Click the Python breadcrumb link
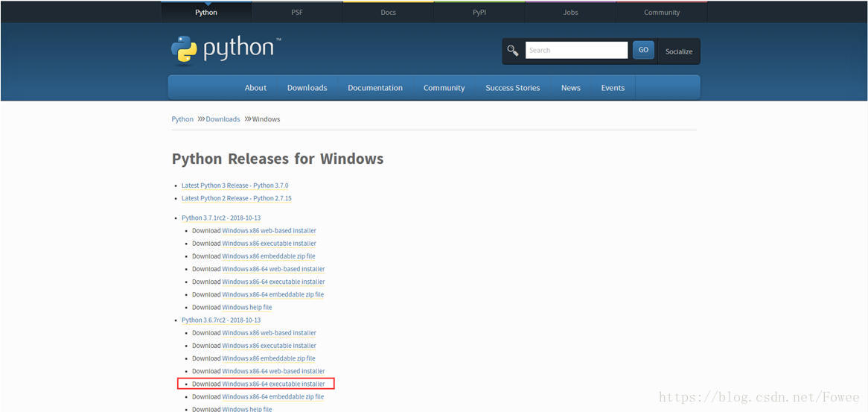The width and height of the screenshot is (868, 412). [182, 119]
